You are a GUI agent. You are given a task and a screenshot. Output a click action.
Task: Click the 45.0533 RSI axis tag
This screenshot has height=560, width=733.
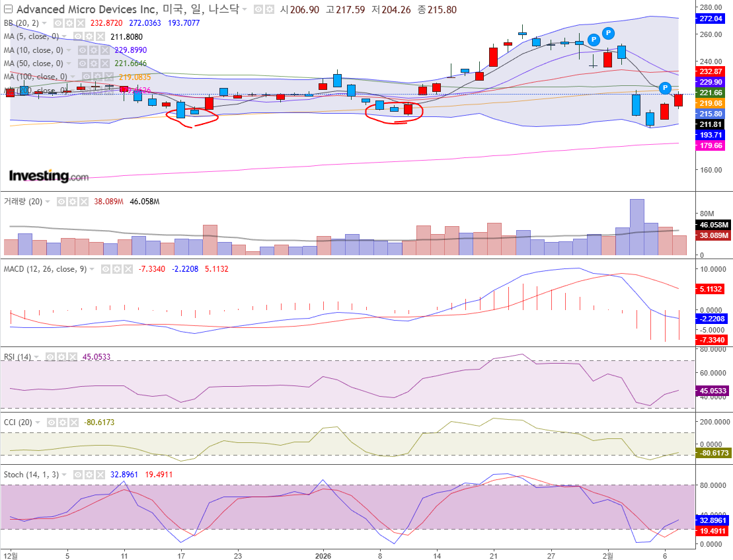pos(713,391)
